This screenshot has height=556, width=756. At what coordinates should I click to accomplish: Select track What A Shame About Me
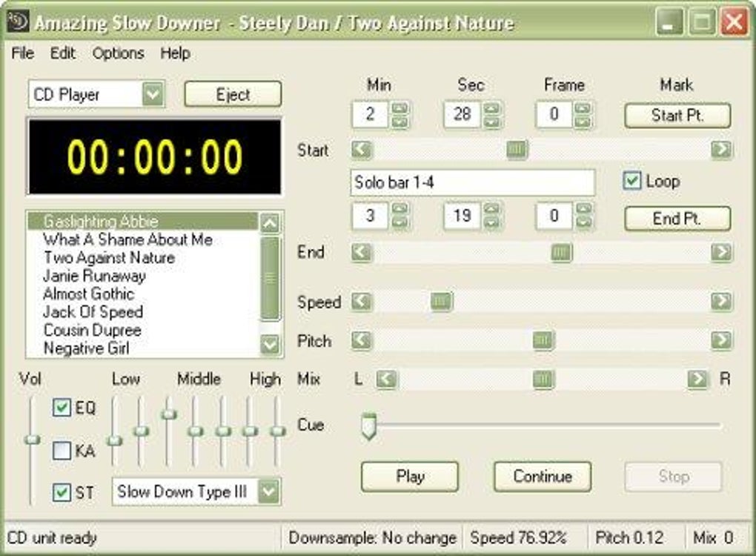point(143,239)
